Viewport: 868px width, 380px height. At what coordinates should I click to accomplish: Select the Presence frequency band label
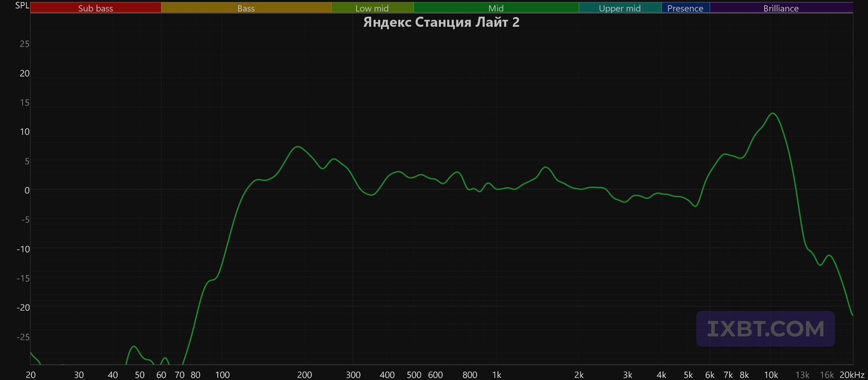(685, 8)
